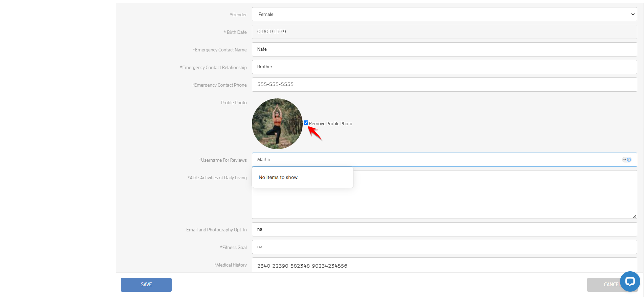Screen dimensions: 644x297
Task: Click the '*Gender' label
Action: point(238,15)
